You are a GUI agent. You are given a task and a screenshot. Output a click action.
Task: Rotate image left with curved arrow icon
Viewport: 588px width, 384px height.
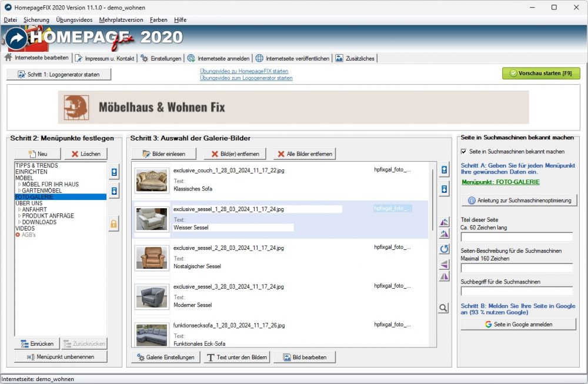click(x=444, y=222)
